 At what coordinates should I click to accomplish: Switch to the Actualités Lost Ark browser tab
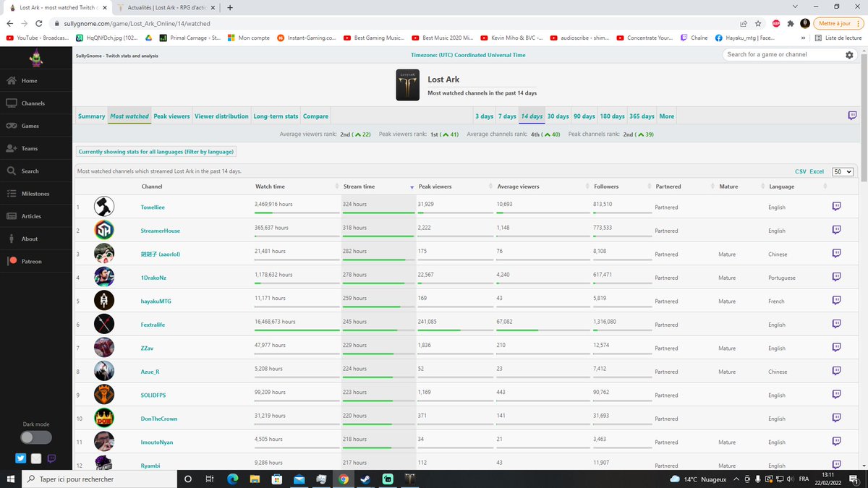(166, 7)
